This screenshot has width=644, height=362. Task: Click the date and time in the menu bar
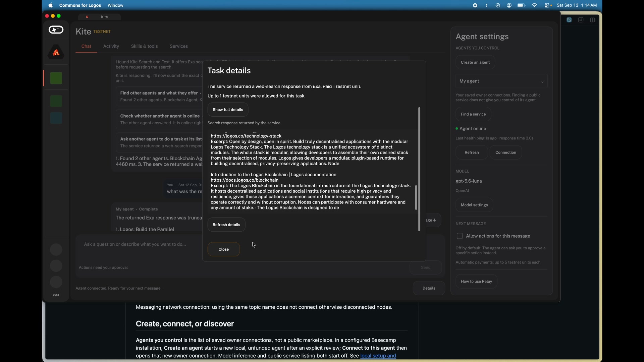click(577, 5)
